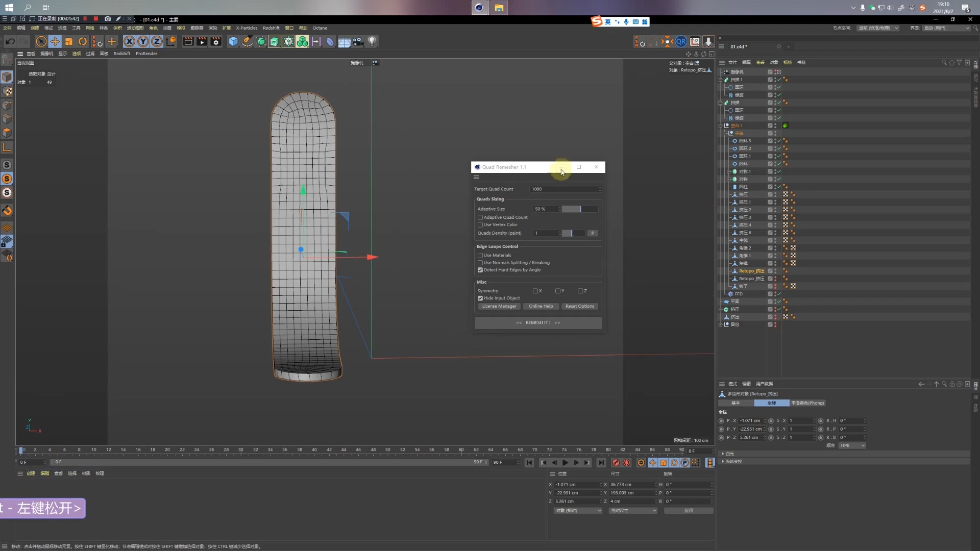Viewport: 980px width, 551px height.
Task: Click the Reset Options button
Action: click(x=579, y=306)
